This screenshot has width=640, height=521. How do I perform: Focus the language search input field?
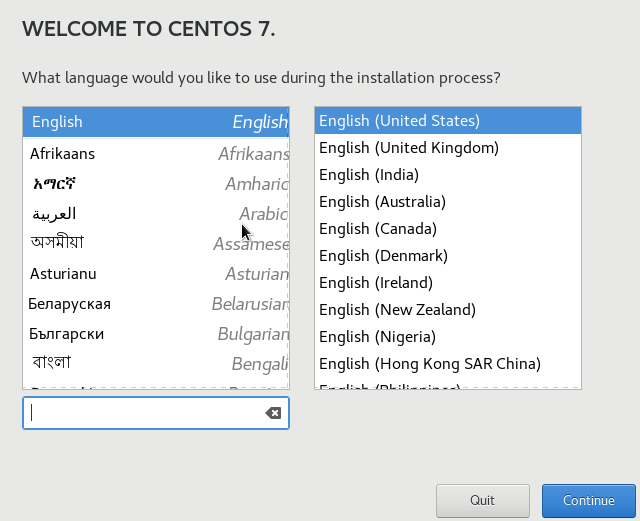tap(145, 413)
